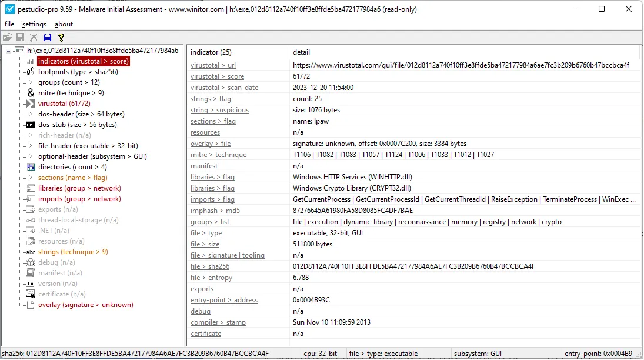This screenshot has height=360, width=644.
Task: Click the pestudio checkmark app icon
Action: 10,9
